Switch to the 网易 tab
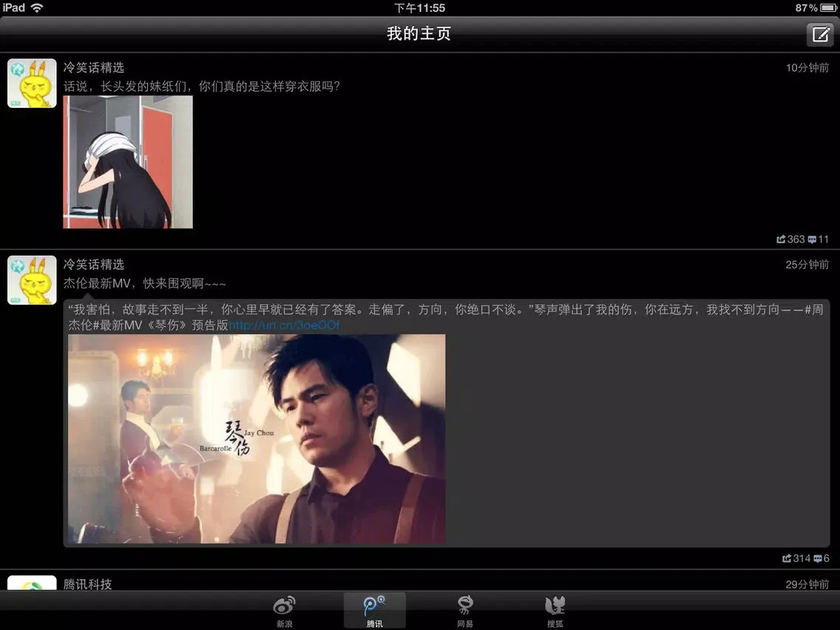840x630 pixels. click(464, 612)
